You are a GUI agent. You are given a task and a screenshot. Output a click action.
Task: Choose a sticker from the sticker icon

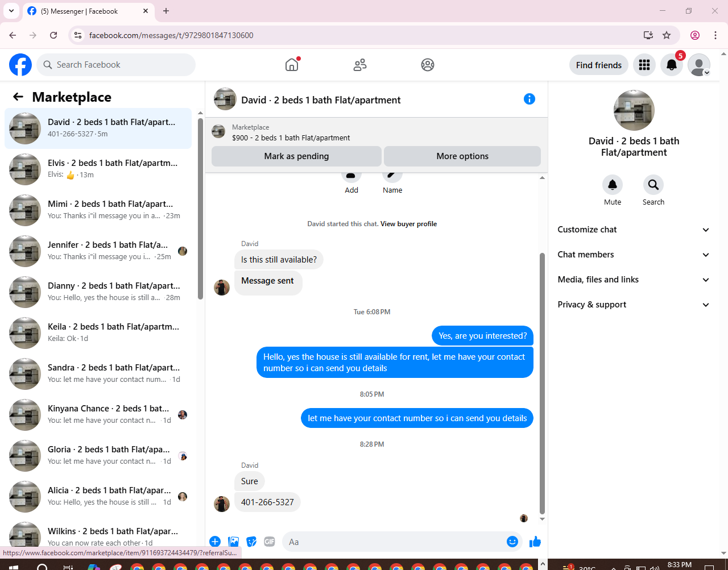pos(251,542)
